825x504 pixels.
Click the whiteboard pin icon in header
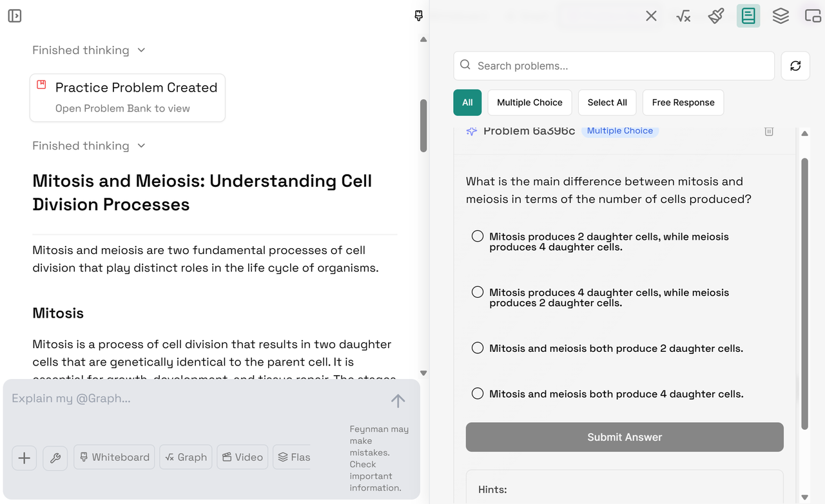click(x=419, y=16)
